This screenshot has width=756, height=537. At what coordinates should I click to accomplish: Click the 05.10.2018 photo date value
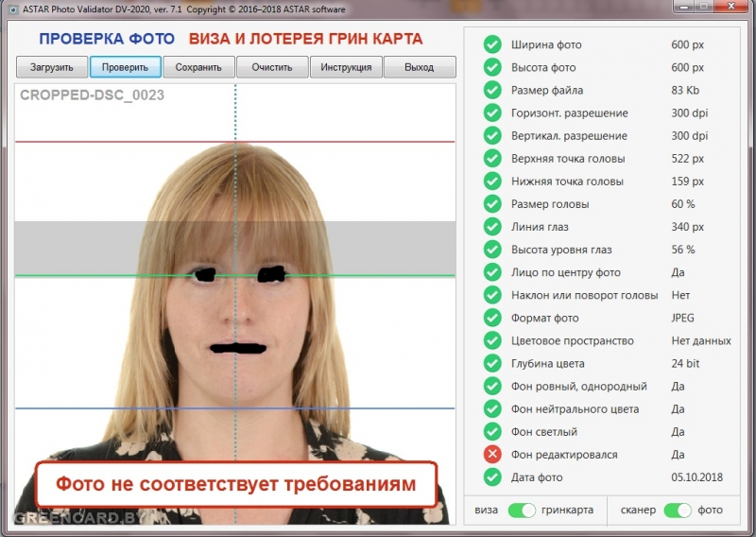696,477
